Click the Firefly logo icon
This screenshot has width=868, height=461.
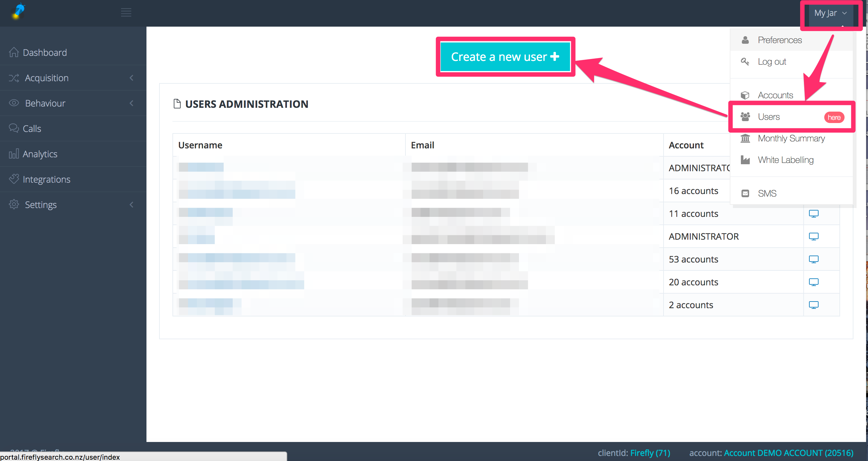pyautogui.click(x=18, y=12)
